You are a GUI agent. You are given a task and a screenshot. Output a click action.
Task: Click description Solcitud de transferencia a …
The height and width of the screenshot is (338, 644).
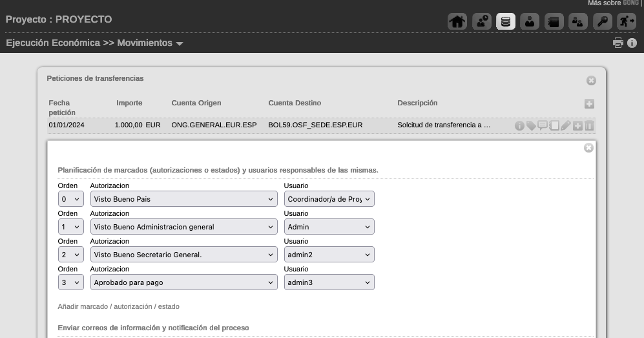pos(444,125)
